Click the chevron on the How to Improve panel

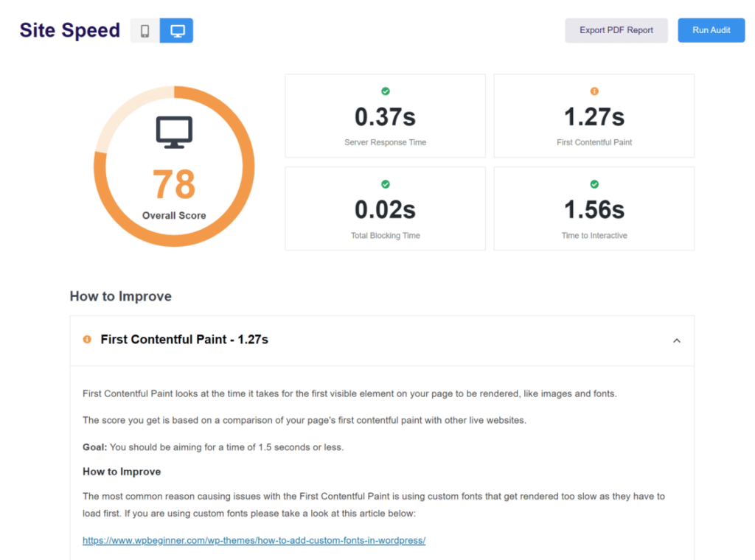676,340
